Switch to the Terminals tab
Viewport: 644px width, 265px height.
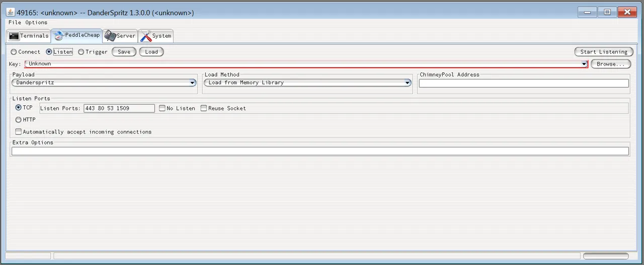pyautogui.click(x=29, y=36)
